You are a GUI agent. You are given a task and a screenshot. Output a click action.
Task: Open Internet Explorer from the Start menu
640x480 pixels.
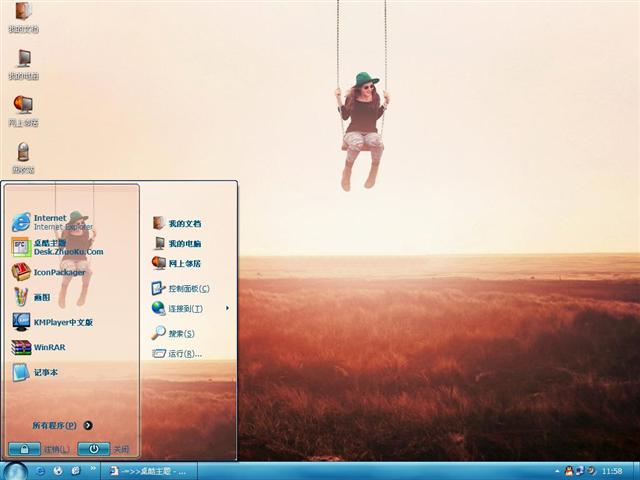coord(50,222)
